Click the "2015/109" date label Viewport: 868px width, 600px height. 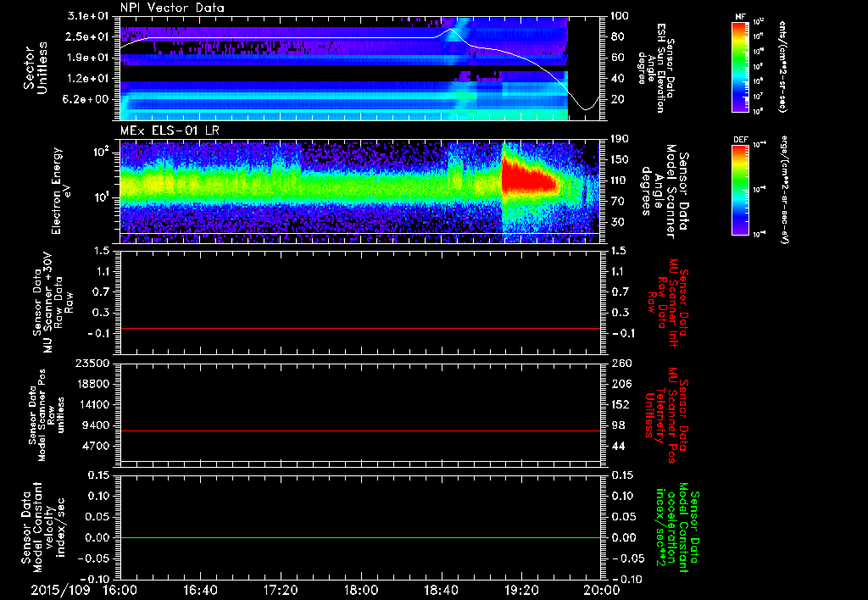point(60,590)
